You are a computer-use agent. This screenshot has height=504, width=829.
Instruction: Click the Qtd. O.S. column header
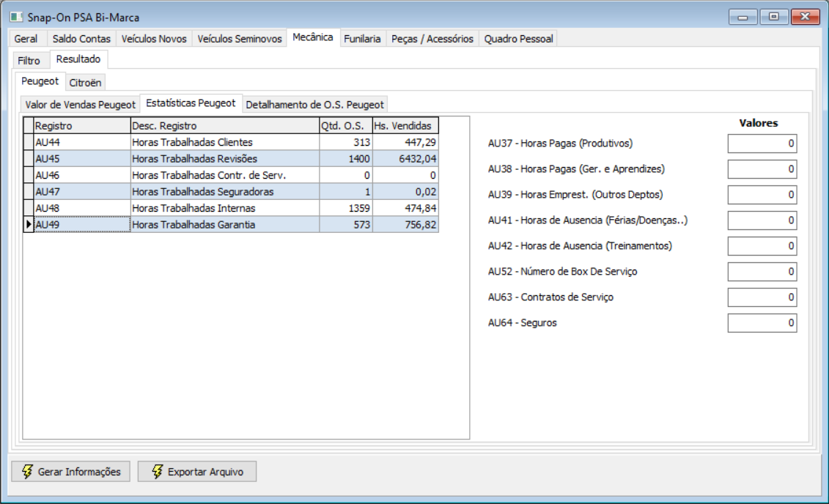346,126
